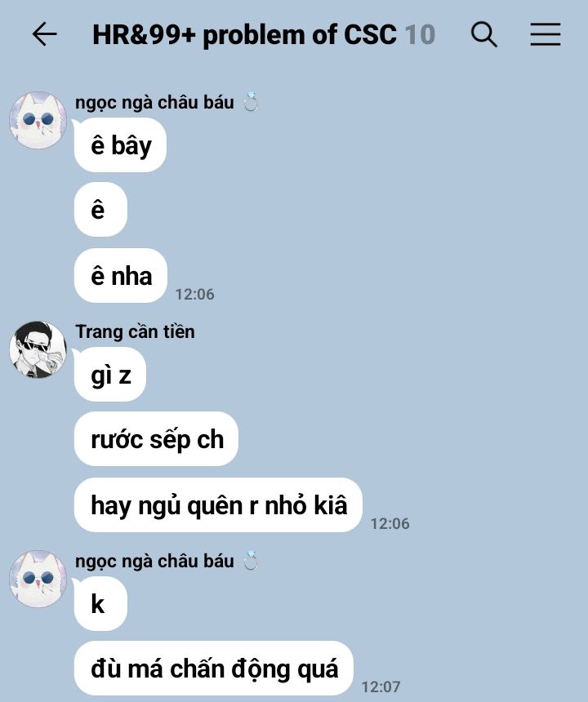This screenshot has height=702, width=588.
Task: Tap the second ring emoji near the bottom
Action: pyautogui.click(x=252, y=561)
